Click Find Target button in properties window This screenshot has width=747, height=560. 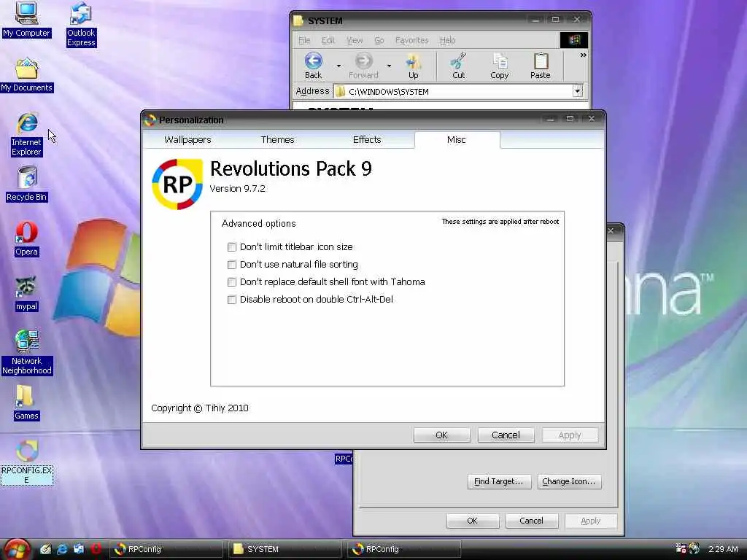[499, 481]
